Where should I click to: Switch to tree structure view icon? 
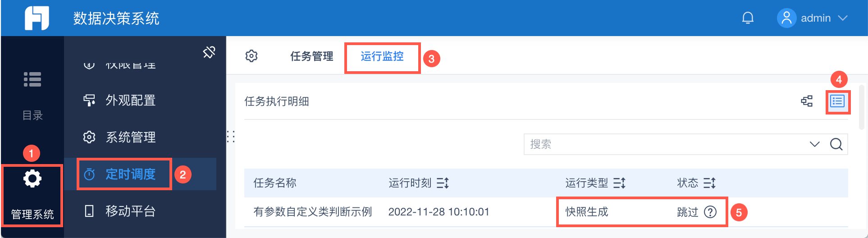(807, 101)
